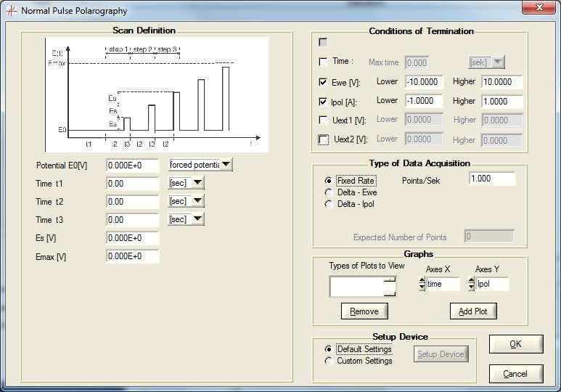Click the Remove button
The image size is (561, 392).
point(364,311)
